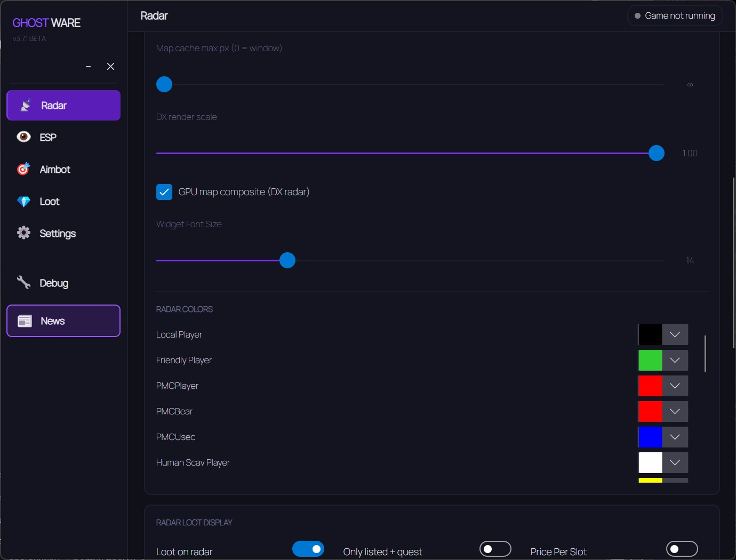This screenshot has width=736, height=560.
Task: Click the News newspaper icon
Action: point(25,321)
